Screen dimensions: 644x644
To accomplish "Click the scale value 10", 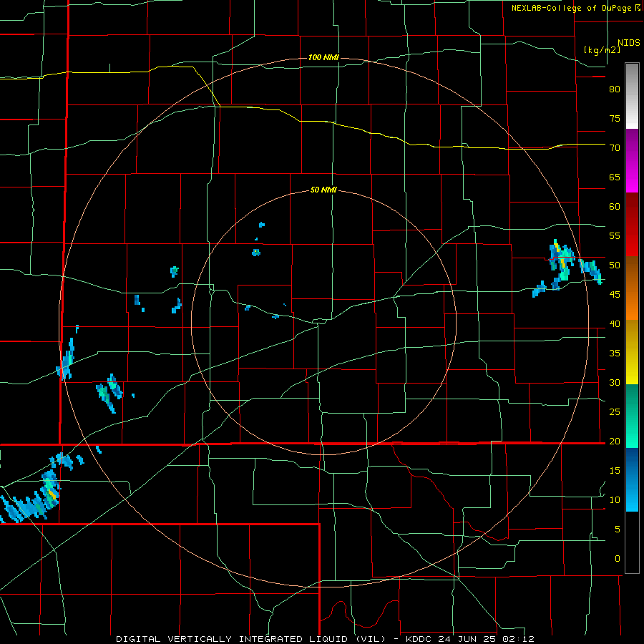I will [615, 500].
